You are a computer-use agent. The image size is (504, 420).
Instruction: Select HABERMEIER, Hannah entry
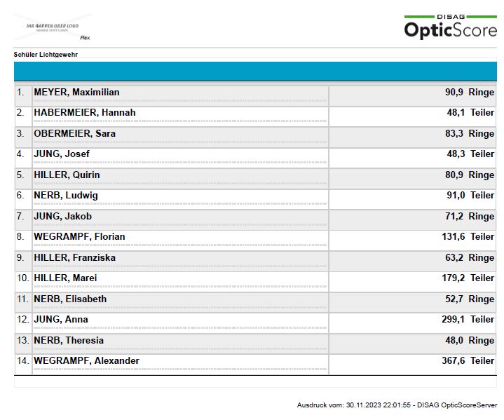click(x=85, y=112)
